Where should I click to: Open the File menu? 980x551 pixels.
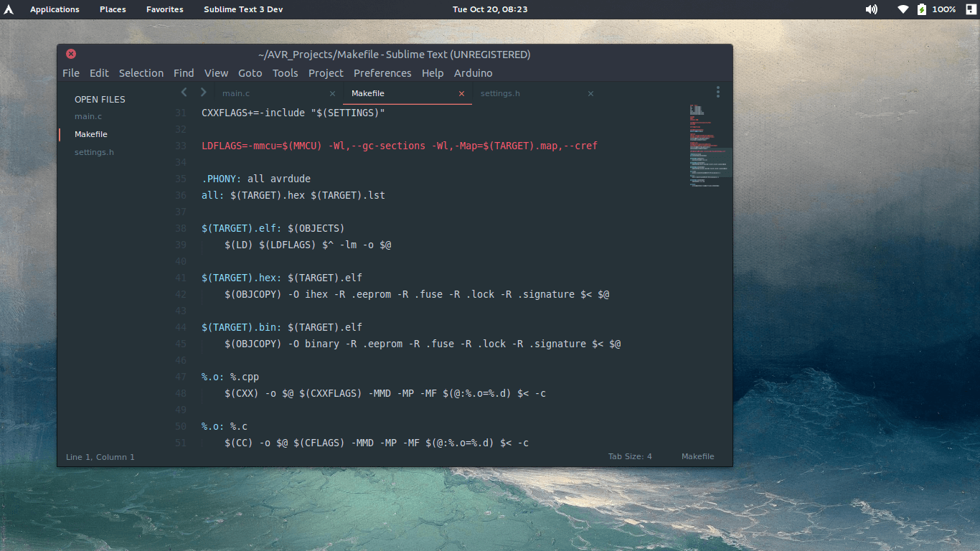[x=71, y=73]
